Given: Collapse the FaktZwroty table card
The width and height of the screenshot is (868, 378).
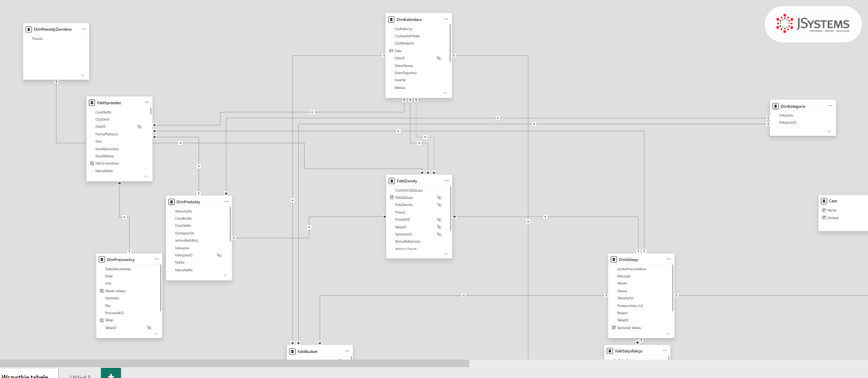Looking at the screenshot, I should click(446, 254).
